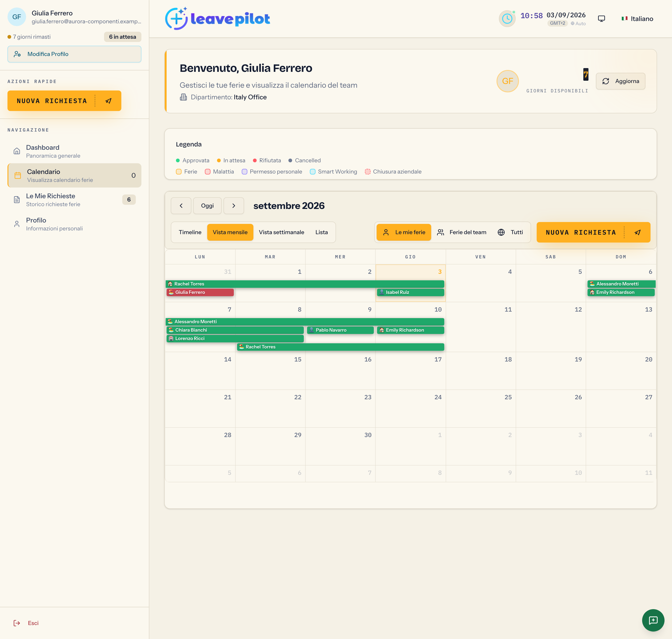Image resolution: width=672 pixels, height=639 pixels.
Task: Select September 24 in calendar
Action: pos(411,409)
